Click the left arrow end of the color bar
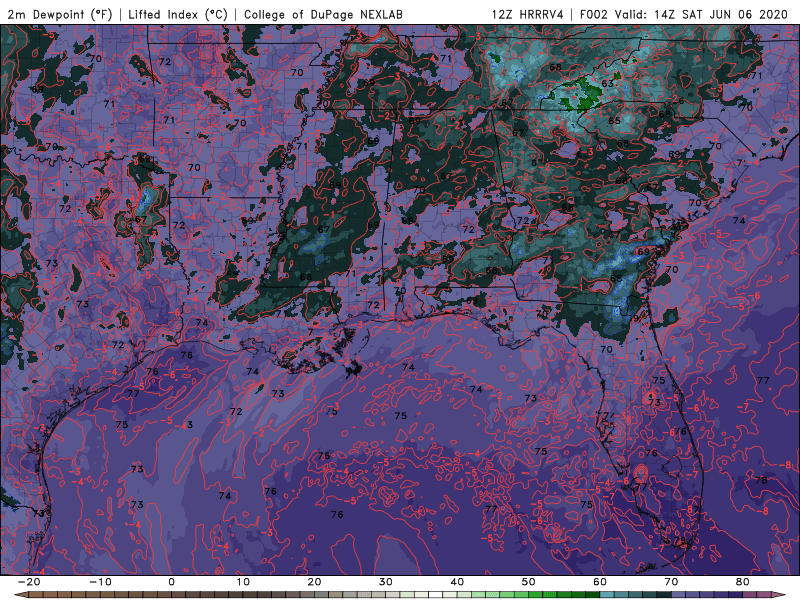 tap(21, 595)
